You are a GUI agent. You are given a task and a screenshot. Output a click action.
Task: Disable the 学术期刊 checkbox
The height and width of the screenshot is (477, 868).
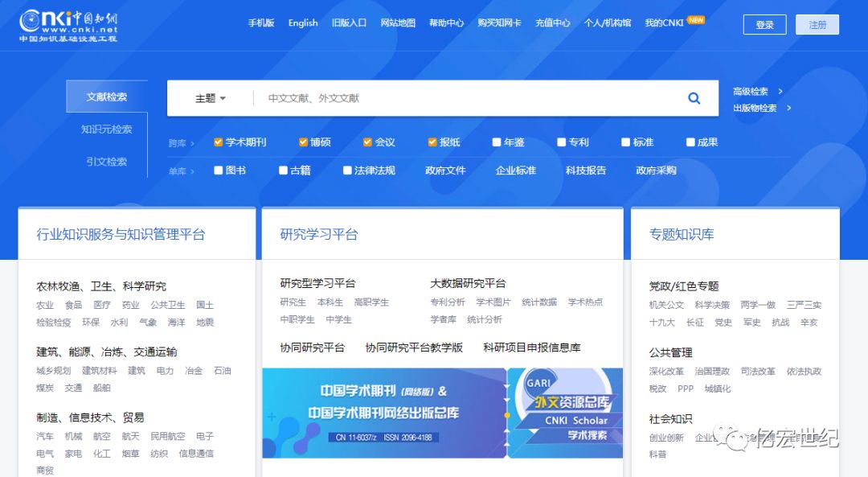click(217, 142)
